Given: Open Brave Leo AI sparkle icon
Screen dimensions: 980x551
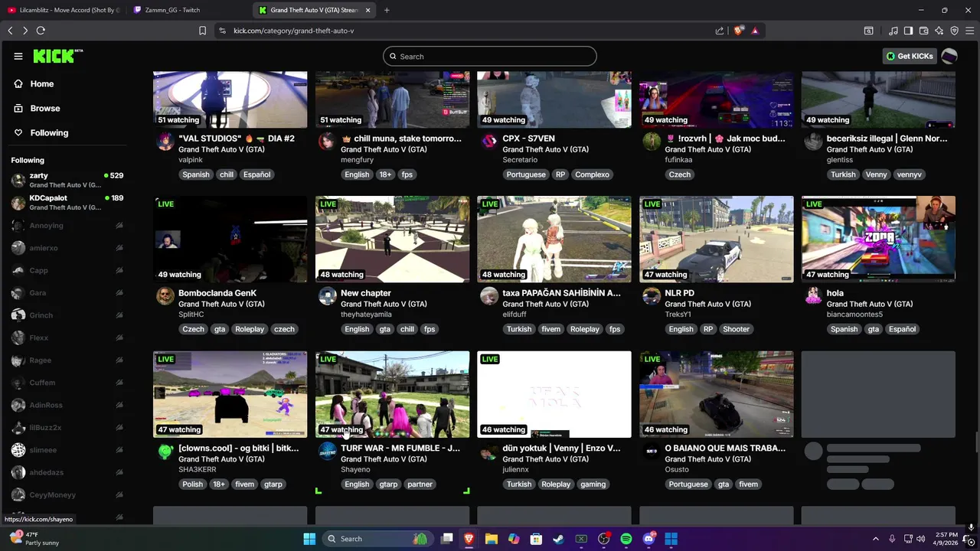Looking at the screenshot, I should click(x=939, y=31).
